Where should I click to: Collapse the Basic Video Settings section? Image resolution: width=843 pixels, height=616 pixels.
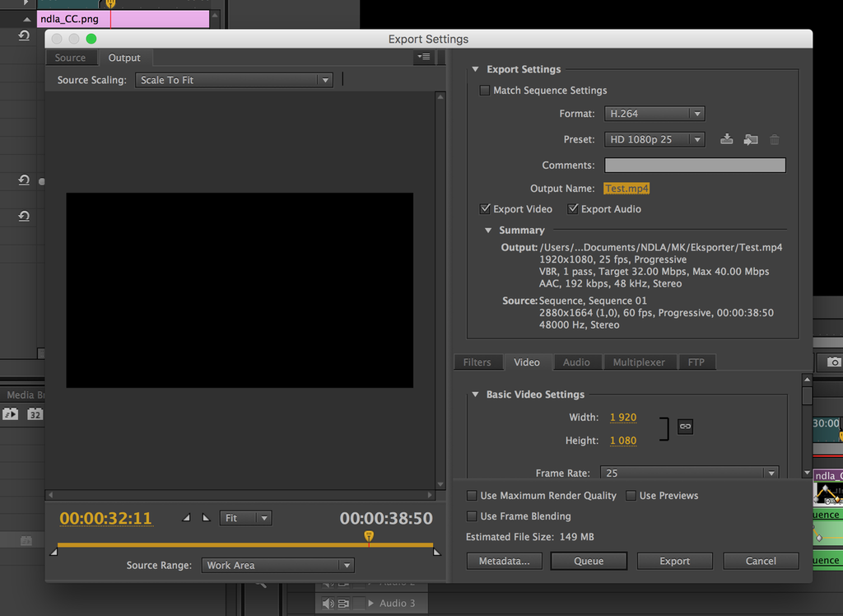click(x=475, y=394)
